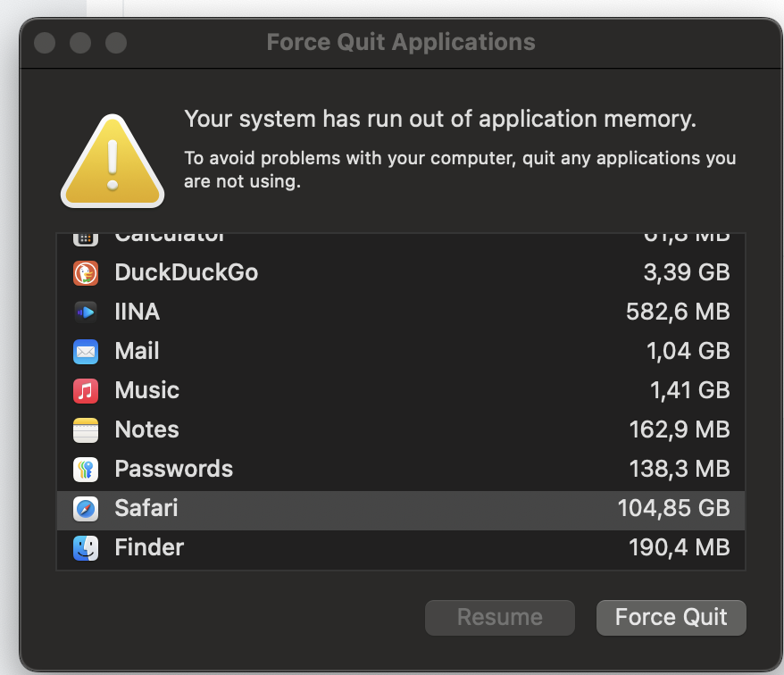Click the Safari compass icon
This screenshot has width=784, height=675.
[86, 508]
